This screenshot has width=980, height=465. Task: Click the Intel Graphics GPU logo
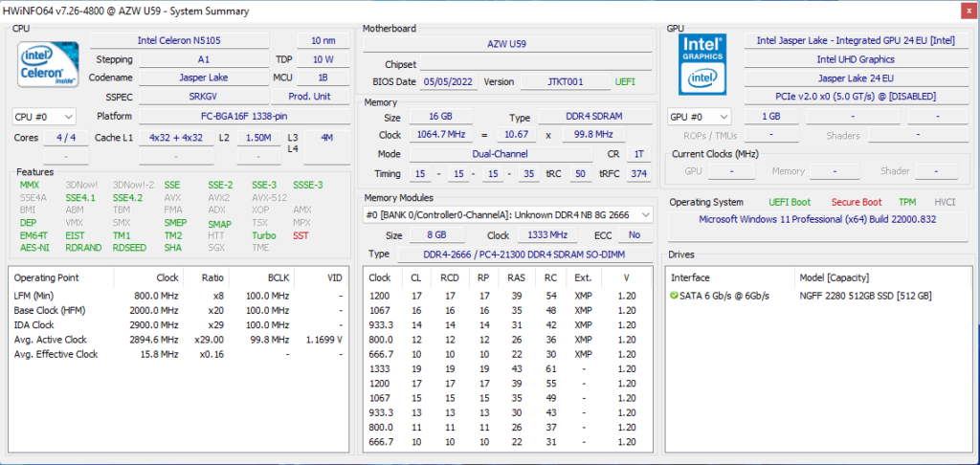pos(702,63)
